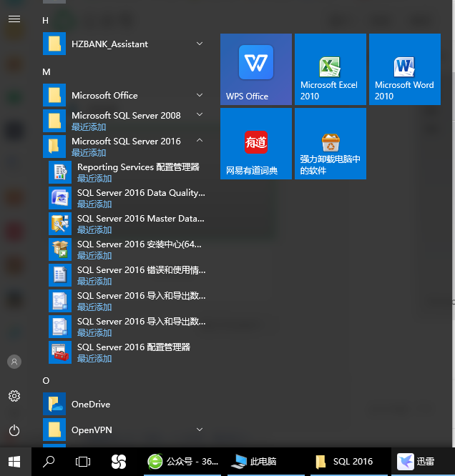
Task: Open the 网易有道词典 tile
Action: [256, 144]
